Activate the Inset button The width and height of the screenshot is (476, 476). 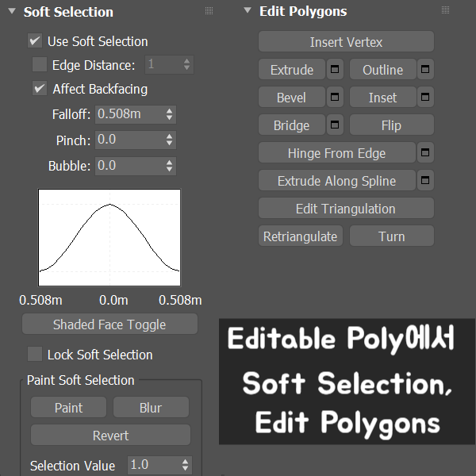tap(383, 97)
